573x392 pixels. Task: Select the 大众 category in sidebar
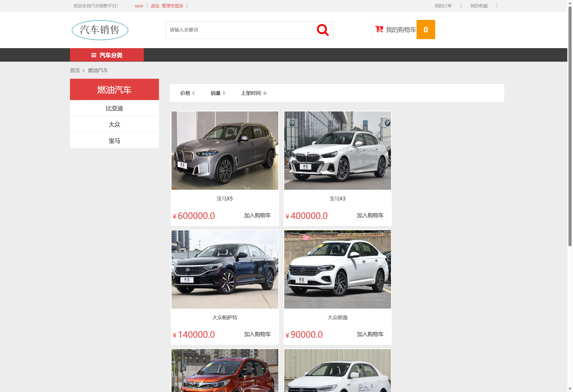click(x=114, y=125)
